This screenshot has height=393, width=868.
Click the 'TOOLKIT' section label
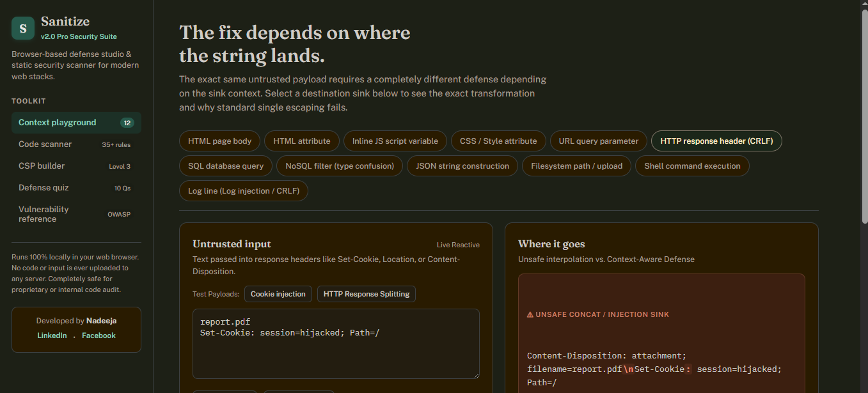click(x=29, y=101)
